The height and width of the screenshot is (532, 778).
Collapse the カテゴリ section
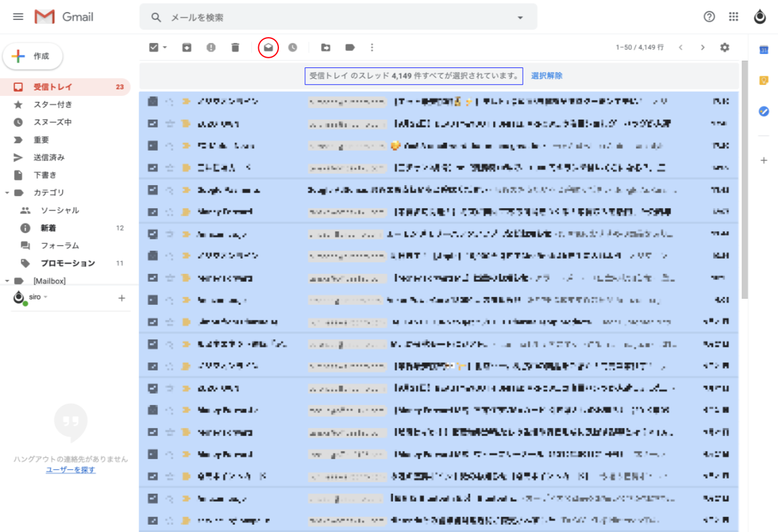click(7, 193)
